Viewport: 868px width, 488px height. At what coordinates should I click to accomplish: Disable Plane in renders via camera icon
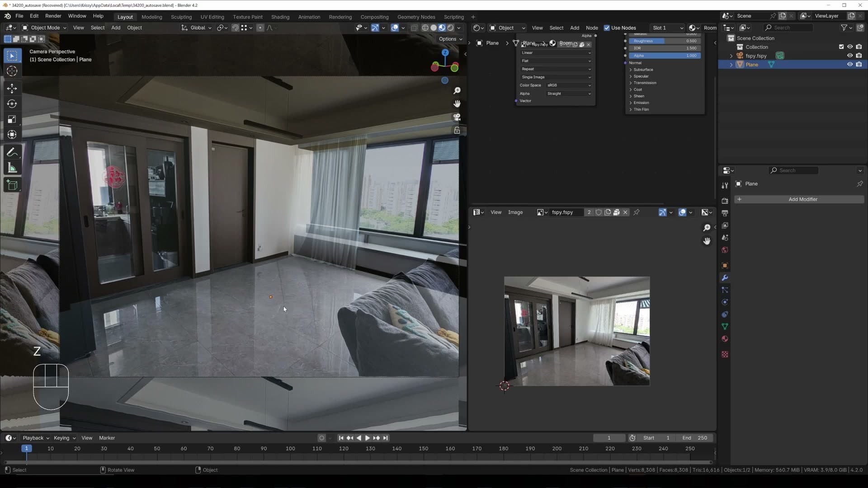859,65
